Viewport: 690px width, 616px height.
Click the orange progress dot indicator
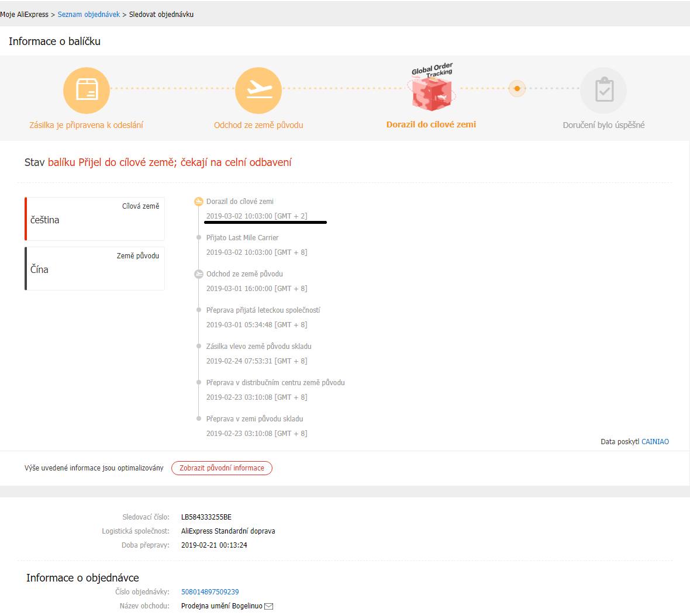517,89
